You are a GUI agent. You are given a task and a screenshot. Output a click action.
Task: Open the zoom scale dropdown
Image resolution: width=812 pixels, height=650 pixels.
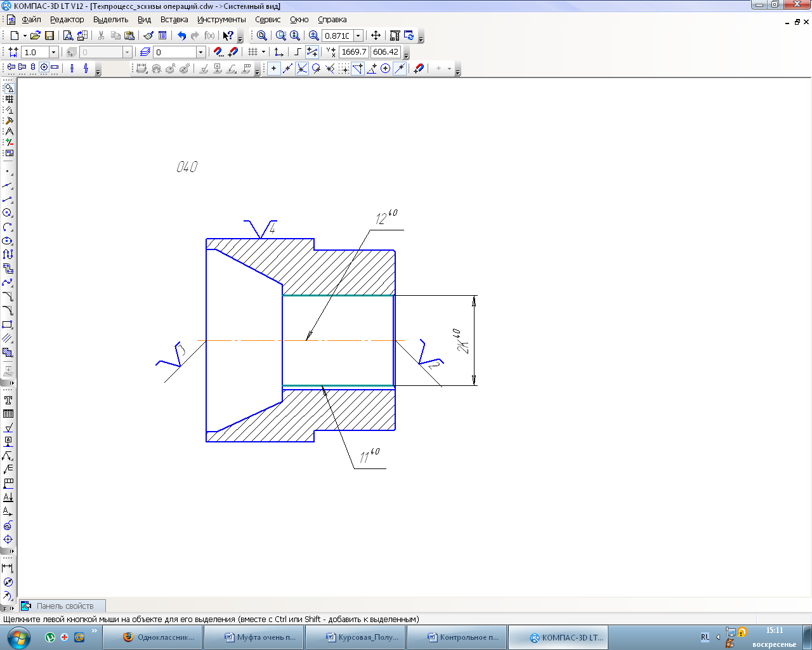[358, 36]
